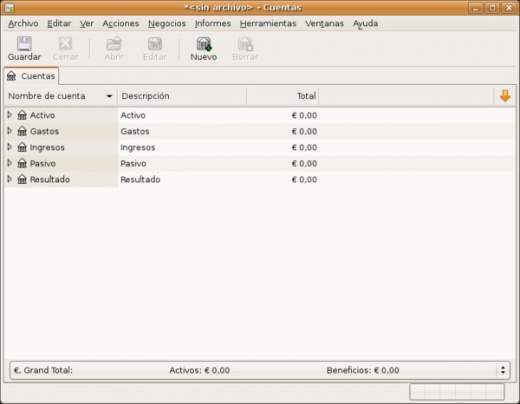Select the Pasivo account row
The height and width of the screenshot is (404, 520).
260,163
